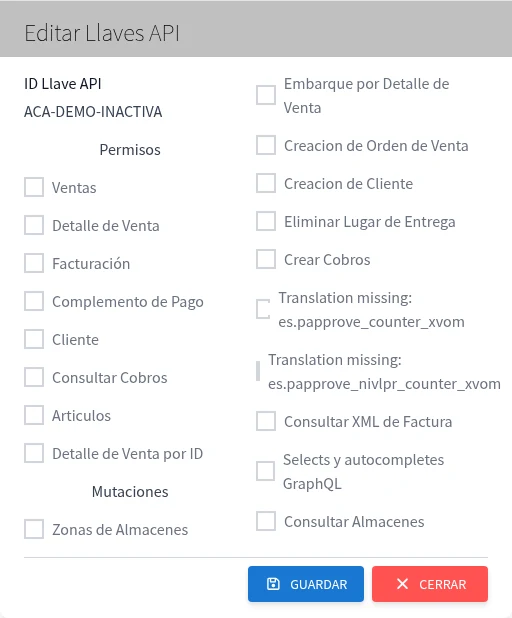Tick the Cliente checkbox

pyautogui.click(x=34, y=339)
